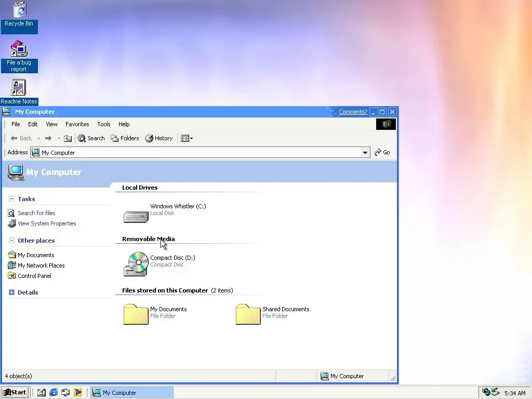Screen dimensions: 532x399
Task: Click My Computer taskbar button
Action: [x=132, y=393]
